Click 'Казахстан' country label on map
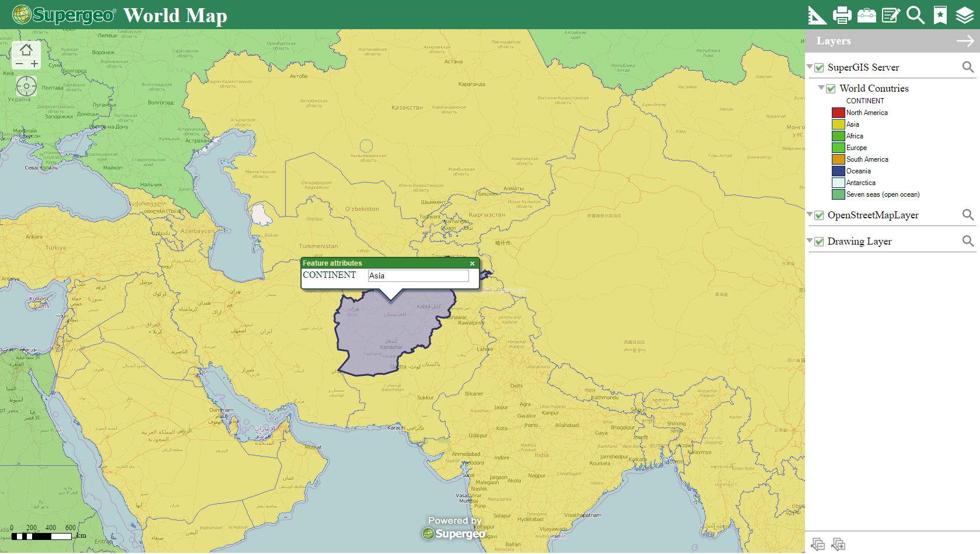This screenshot has width=980, height=554. [x=407, y=107]
